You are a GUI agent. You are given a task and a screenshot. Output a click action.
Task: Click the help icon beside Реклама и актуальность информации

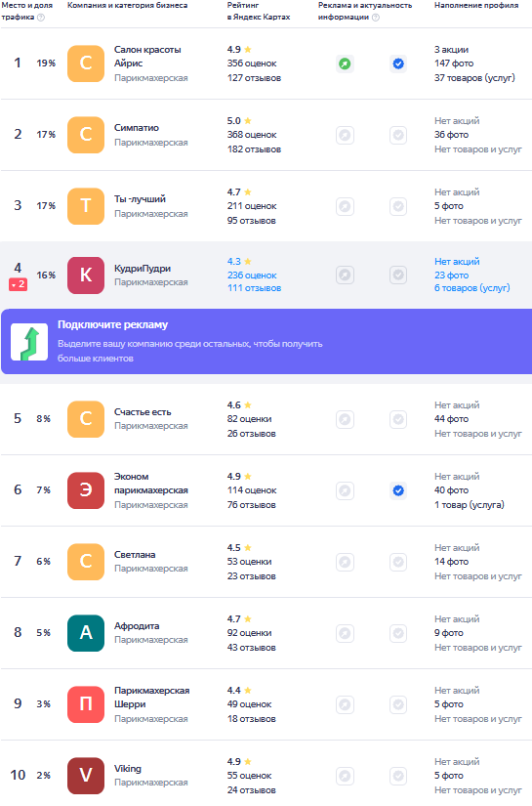(x=376, y=17)
